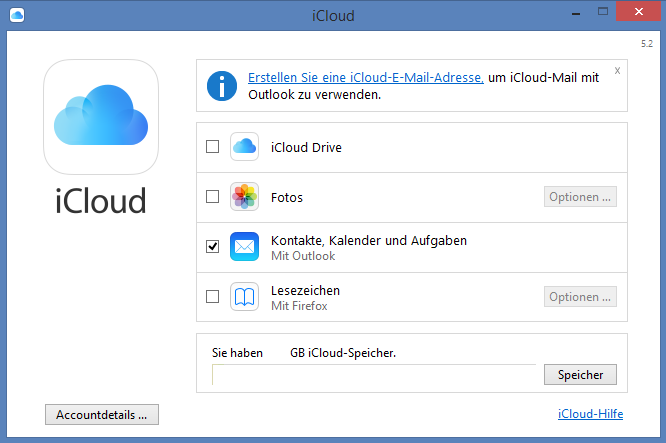Screen dimensions: 666x443
Task: Click the iCloud Drive cloud icon
Action: tap(245, 147)
